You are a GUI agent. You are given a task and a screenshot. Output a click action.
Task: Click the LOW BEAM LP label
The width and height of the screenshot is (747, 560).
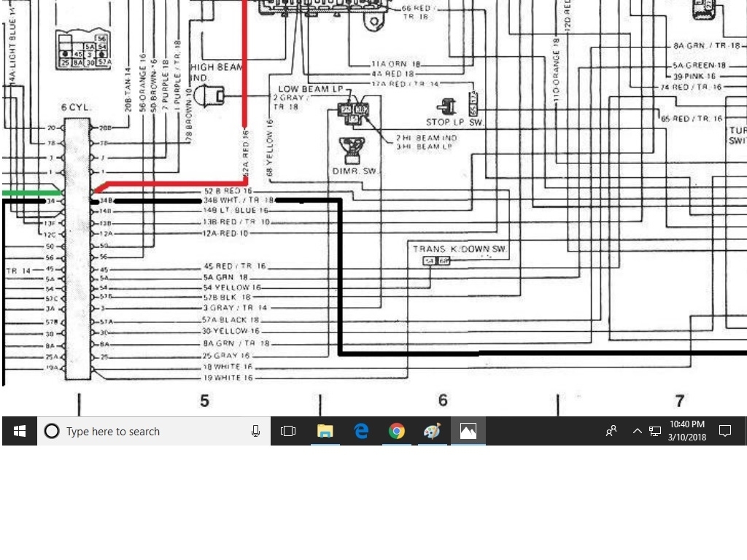(311, 89)
